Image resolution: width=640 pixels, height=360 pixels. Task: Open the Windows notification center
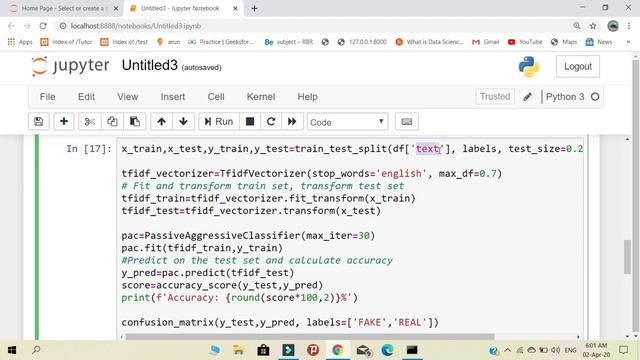point(623,350)
